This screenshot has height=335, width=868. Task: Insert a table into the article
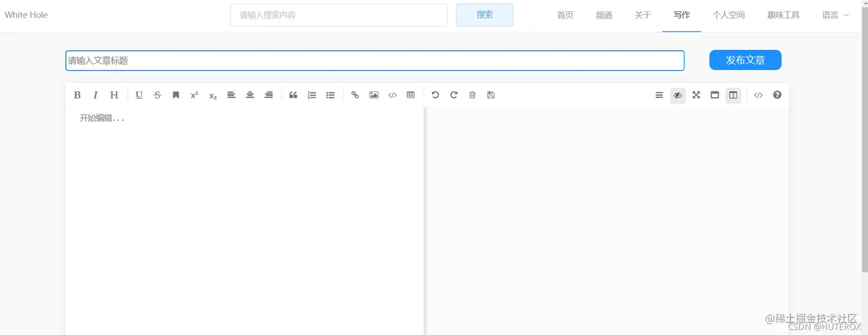pyautogui.click(x=410, y=95)
